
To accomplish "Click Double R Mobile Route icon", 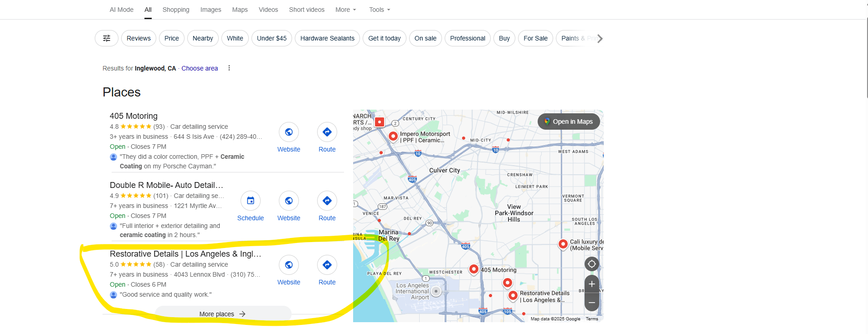I will 327,201.
